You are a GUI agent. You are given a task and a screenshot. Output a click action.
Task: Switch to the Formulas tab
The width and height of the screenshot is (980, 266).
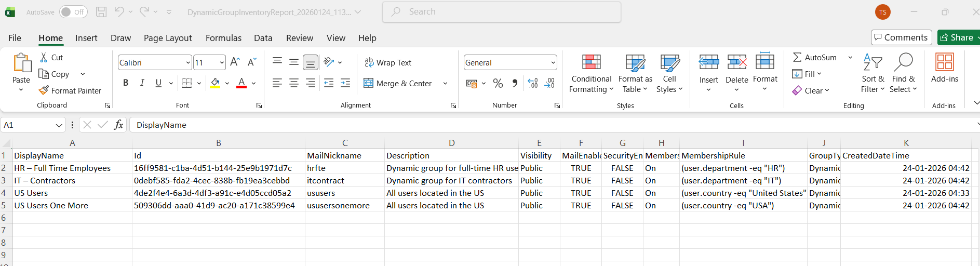coord(223,38)
